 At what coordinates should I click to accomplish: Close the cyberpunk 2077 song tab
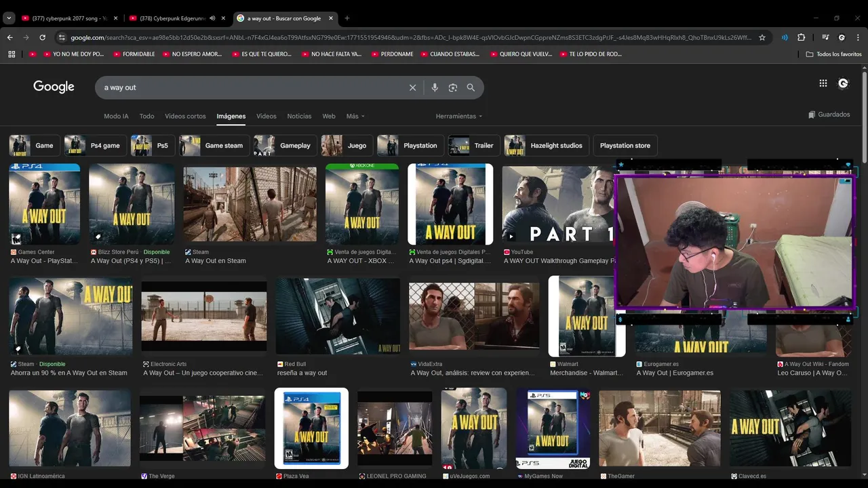click(115, 18)
